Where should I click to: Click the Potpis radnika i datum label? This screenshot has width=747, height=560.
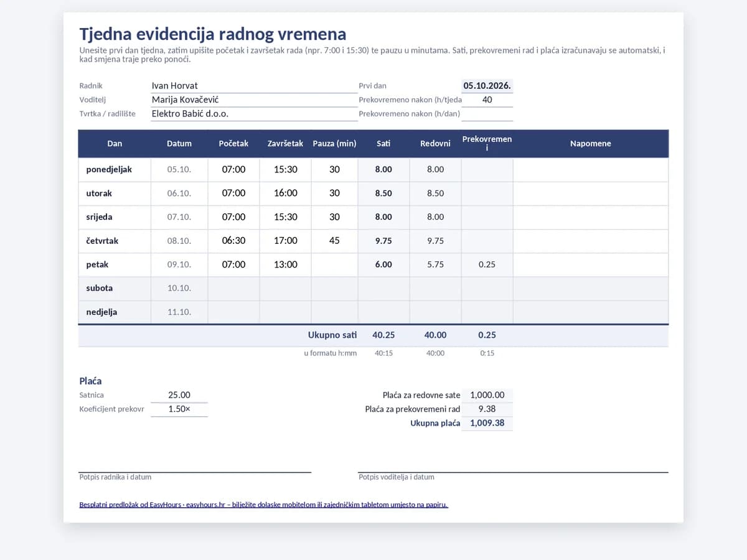(115, 477)
